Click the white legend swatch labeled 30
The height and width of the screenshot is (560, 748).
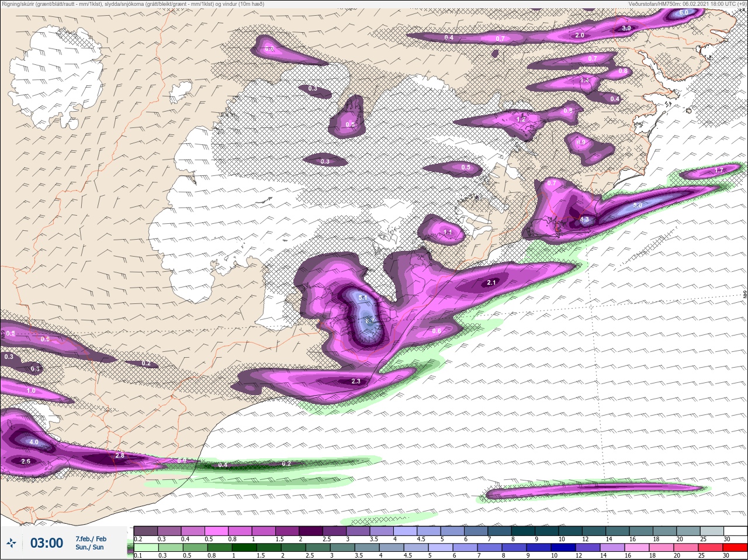point(735,531)
